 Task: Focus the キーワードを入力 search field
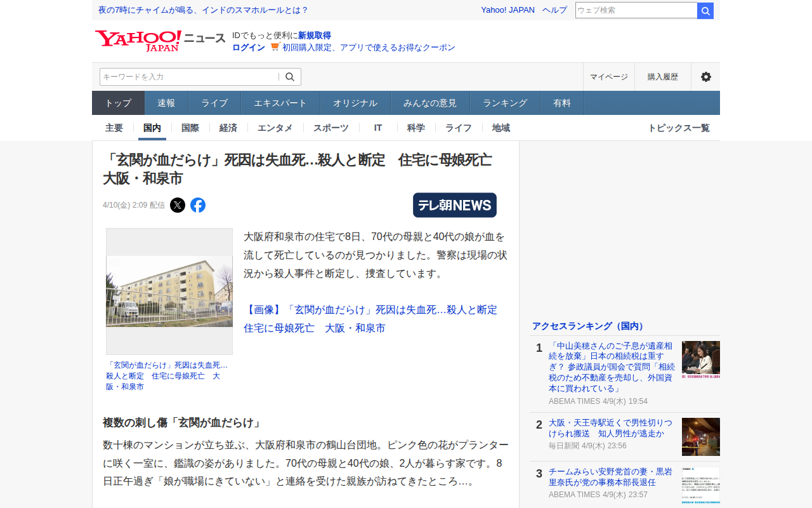tap(188, 77)
